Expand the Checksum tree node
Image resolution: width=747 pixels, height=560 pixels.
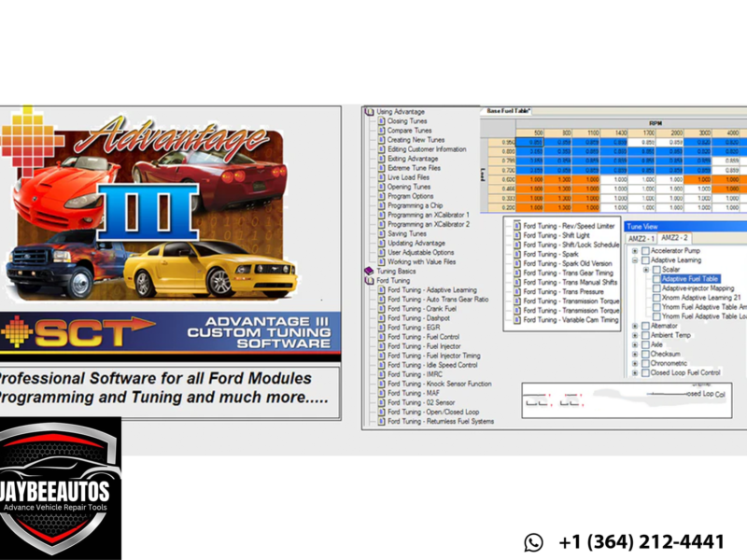point(635,354)
